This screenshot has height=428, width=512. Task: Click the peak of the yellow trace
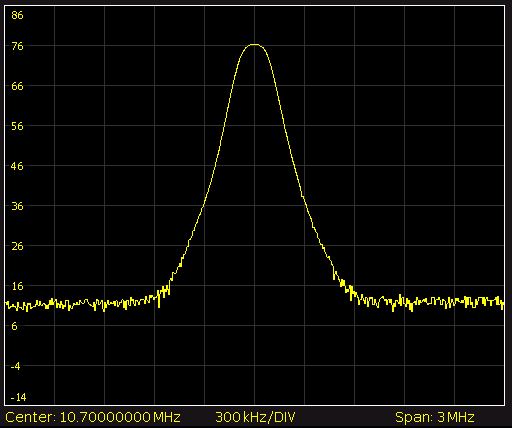[254, 44]
